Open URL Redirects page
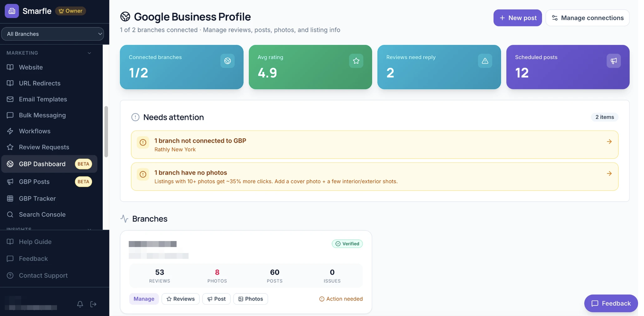Screen dimensions: 644x316 click(49, 83)
